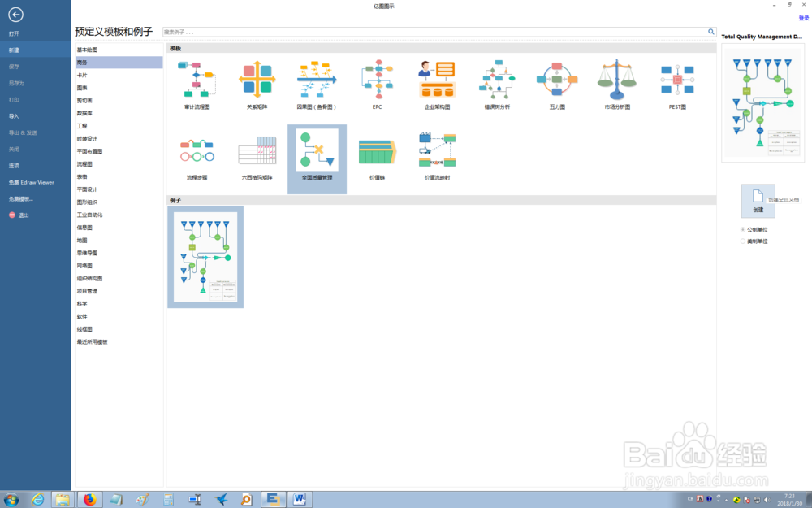Select the 公制单位 radio button
Viewport: 812px width, 508px height.
[x=743, y=230]
